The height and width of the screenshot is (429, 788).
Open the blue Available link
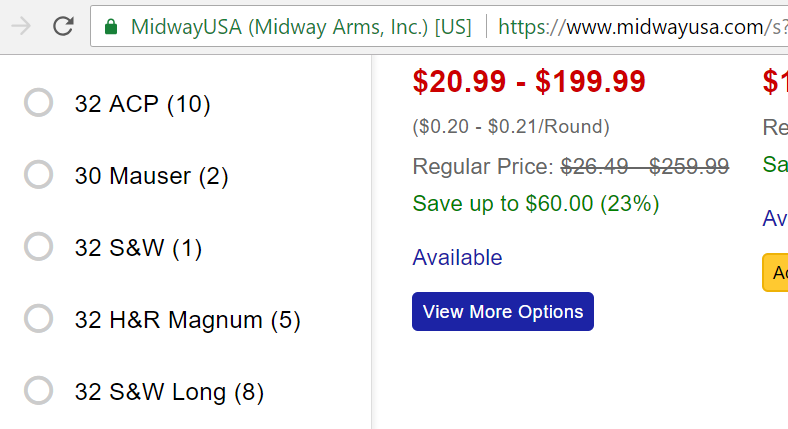(457, 258)
